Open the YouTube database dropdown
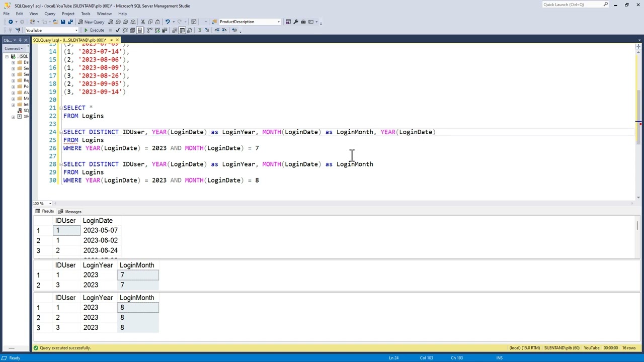The height and width of the screenshot is (362, 644). (76, 30)
